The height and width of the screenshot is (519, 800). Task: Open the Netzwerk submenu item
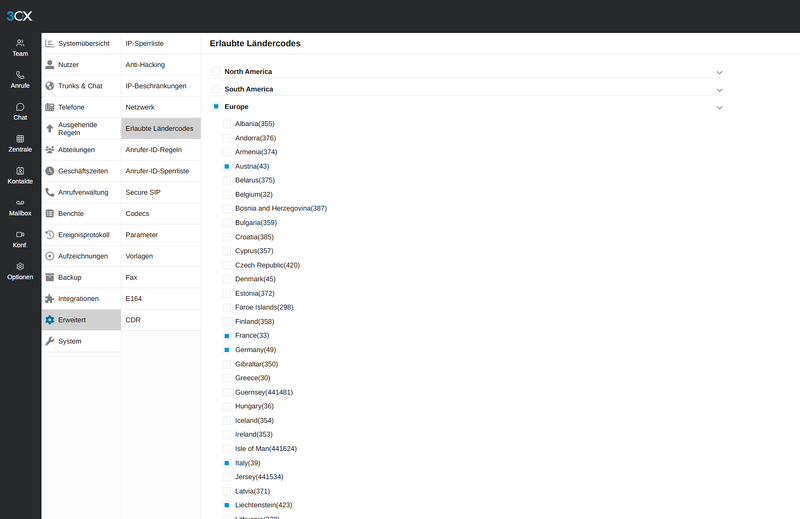pos(161,107)
